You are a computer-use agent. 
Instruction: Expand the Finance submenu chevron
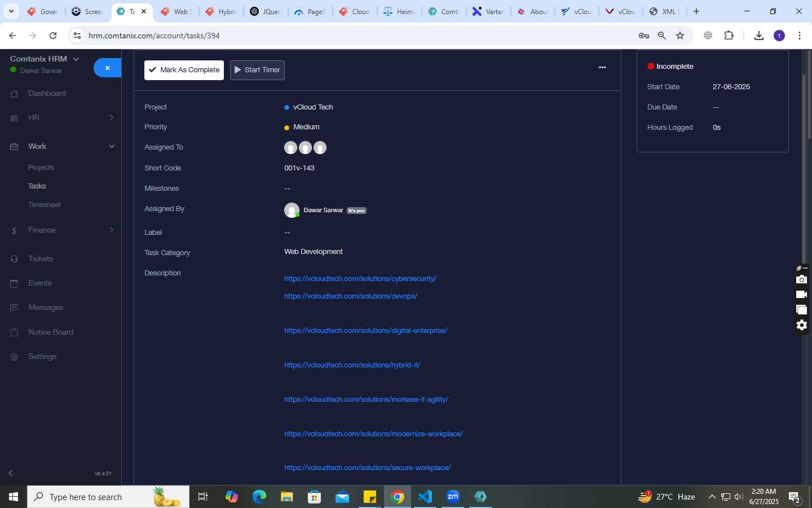point(112,230)
